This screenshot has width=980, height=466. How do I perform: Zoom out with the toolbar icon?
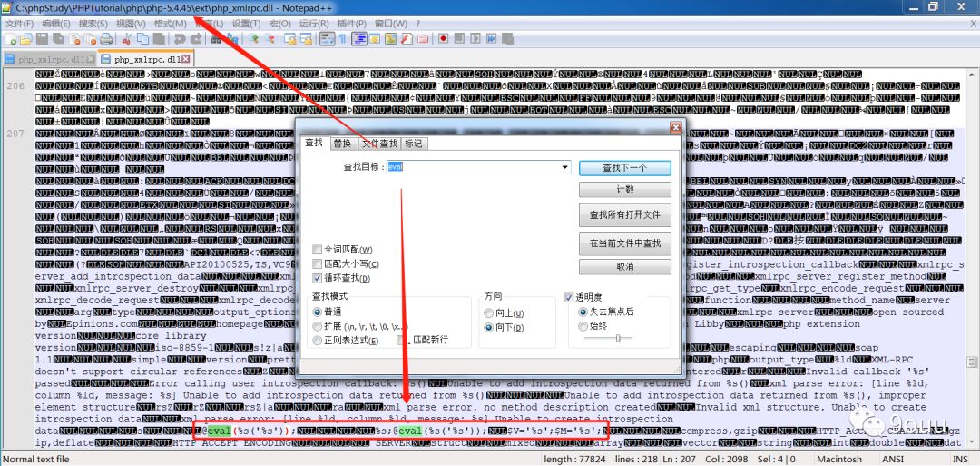coord(269,39)
